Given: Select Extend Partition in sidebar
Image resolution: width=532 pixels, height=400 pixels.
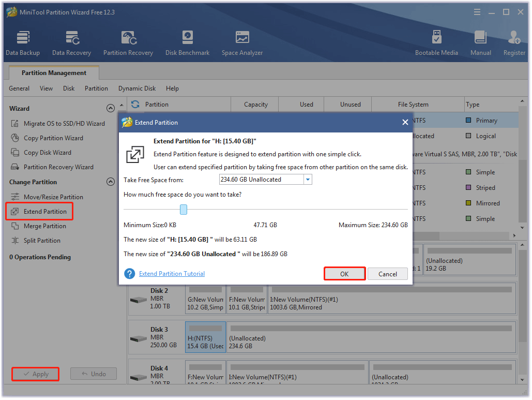Looking at the screenshot, I should [39, 212].
